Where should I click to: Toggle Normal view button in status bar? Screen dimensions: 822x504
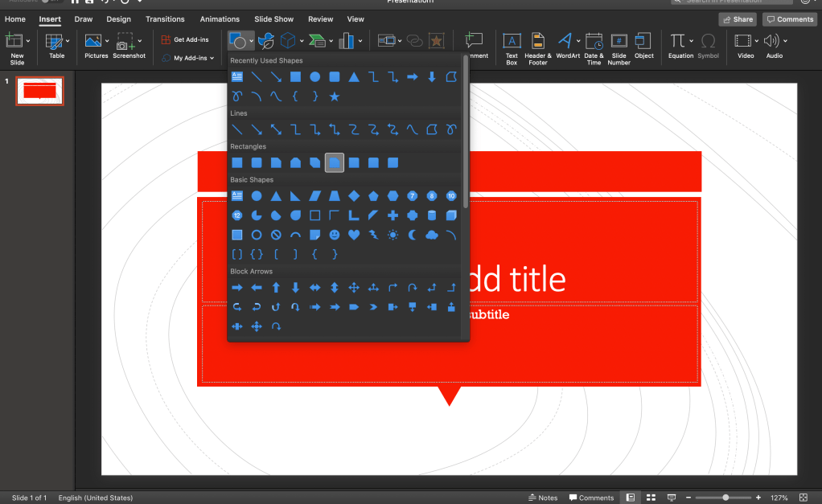631,498
